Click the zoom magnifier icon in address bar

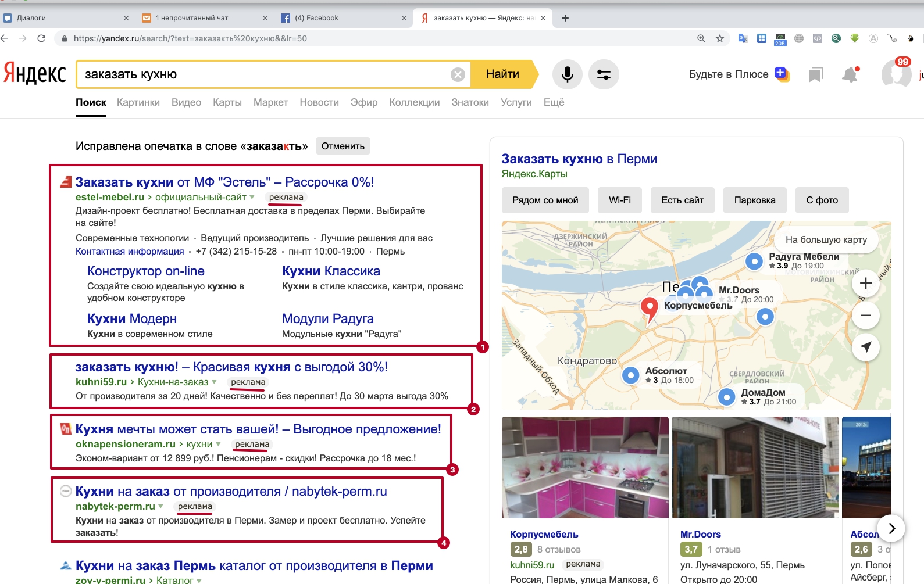pyautogui.click(x=701, y=38)
